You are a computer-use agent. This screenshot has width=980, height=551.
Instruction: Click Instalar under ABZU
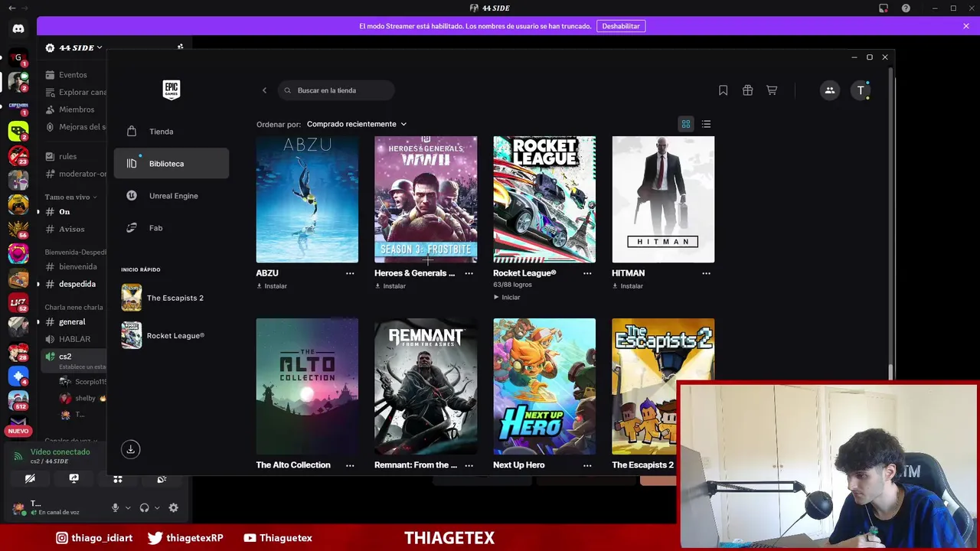click(272, 286)
